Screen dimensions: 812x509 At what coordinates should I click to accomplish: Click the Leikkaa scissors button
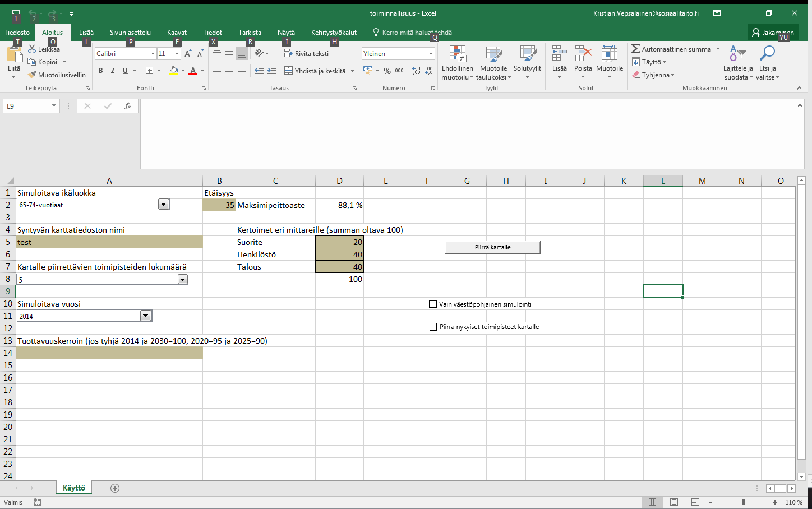click(44, 49)
